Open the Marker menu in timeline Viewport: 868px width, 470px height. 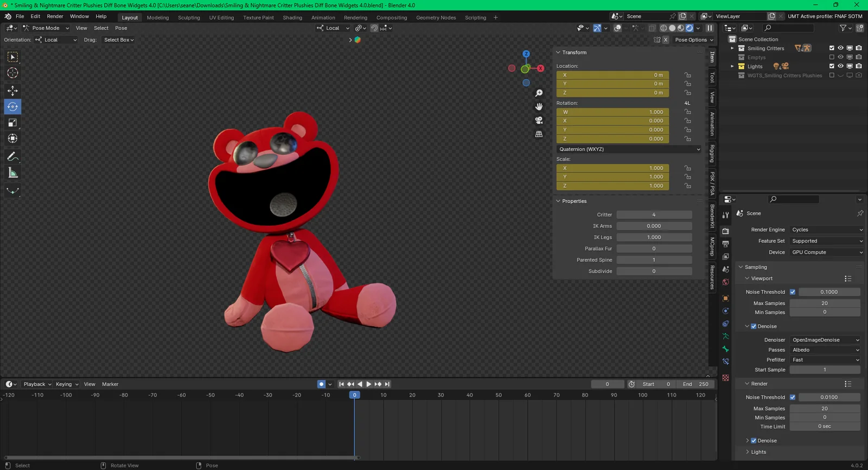[x=110, y=384]
